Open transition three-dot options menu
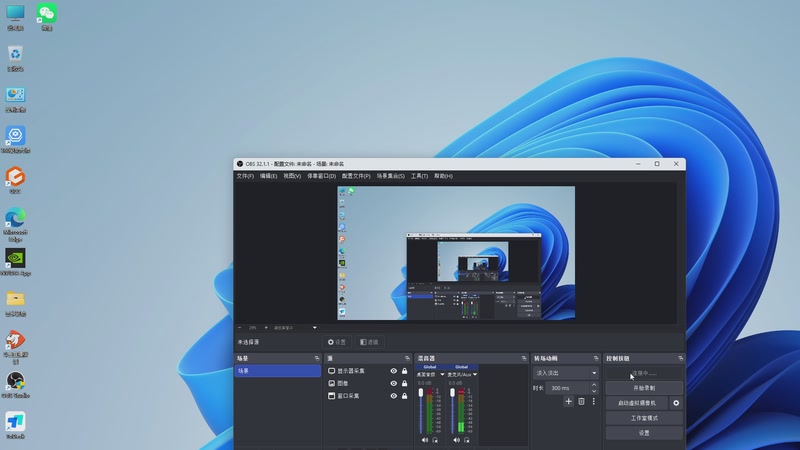 [593, 402]
